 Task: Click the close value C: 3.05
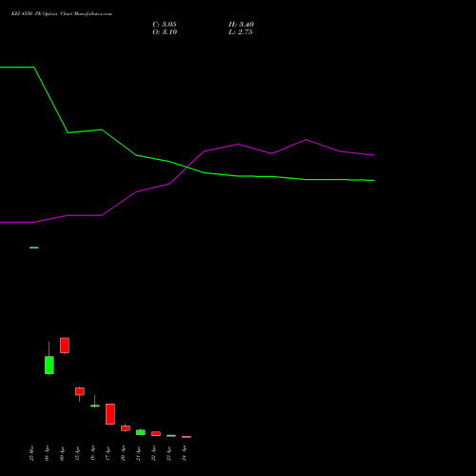165,25
